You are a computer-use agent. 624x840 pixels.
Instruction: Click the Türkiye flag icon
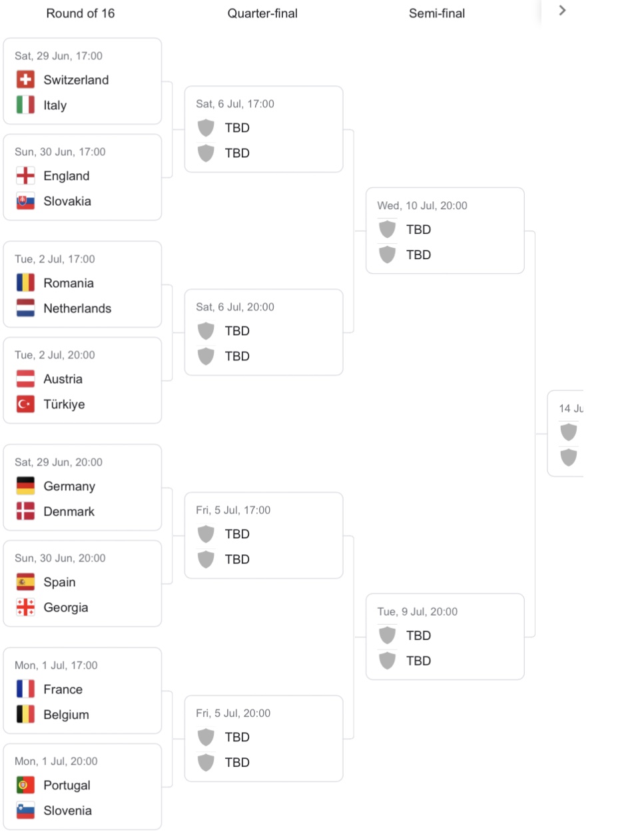click(25, 404)
